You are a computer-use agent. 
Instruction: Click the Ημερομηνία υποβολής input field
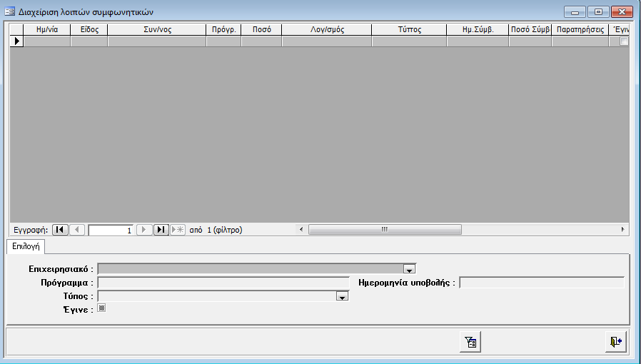541,283
